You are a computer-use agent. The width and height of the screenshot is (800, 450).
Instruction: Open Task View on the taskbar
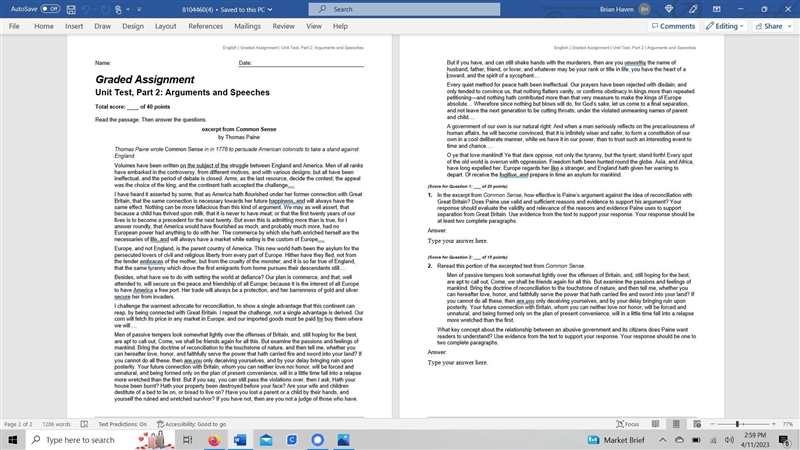click(187, 440)
